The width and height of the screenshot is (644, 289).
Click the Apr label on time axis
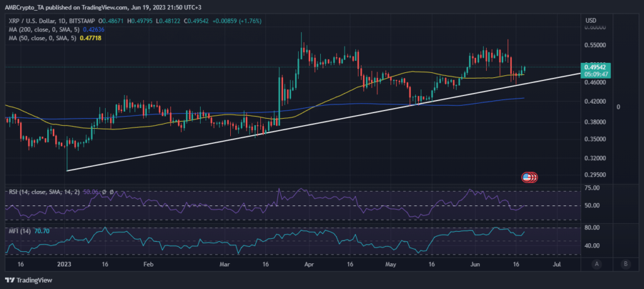point(308,265)
